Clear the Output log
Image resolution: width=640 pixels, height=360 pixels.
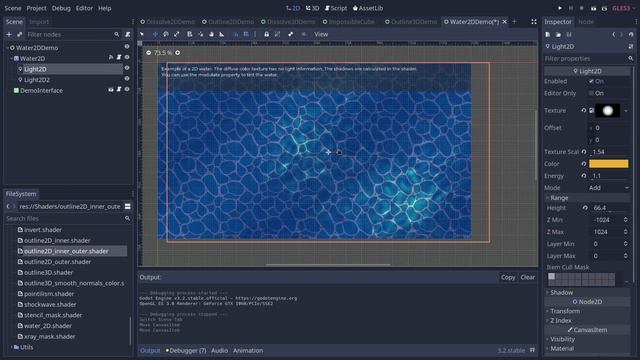[527, 277]
